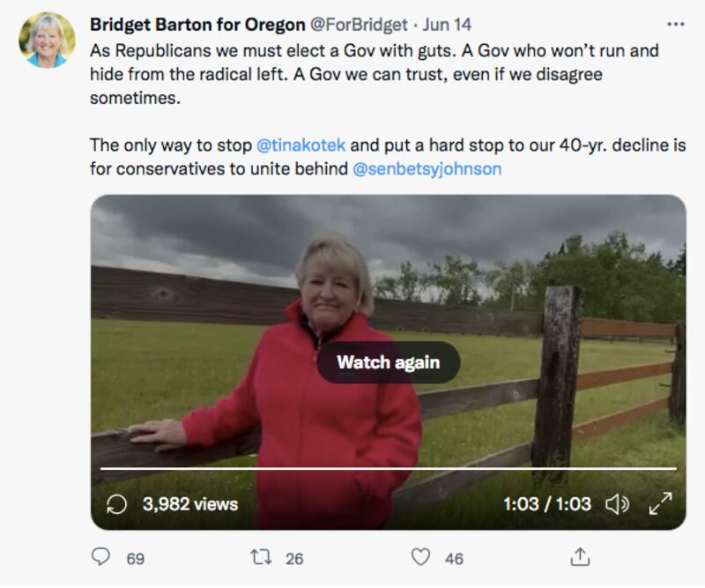Click the Bridget Barton for Oregon name

pos(197,25)
